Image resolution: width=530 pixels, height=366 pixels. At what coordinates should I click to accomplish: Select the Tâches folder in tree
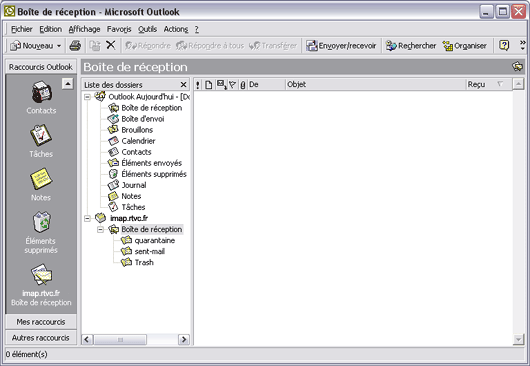[127, 207]
